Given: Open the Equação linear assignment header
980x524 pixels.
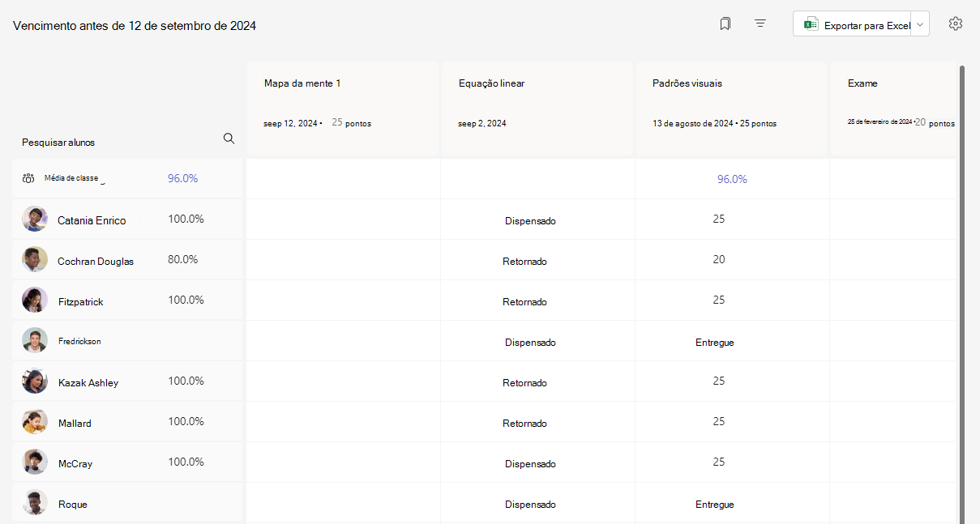Looking at the screenshot, I should coord(537,108).
